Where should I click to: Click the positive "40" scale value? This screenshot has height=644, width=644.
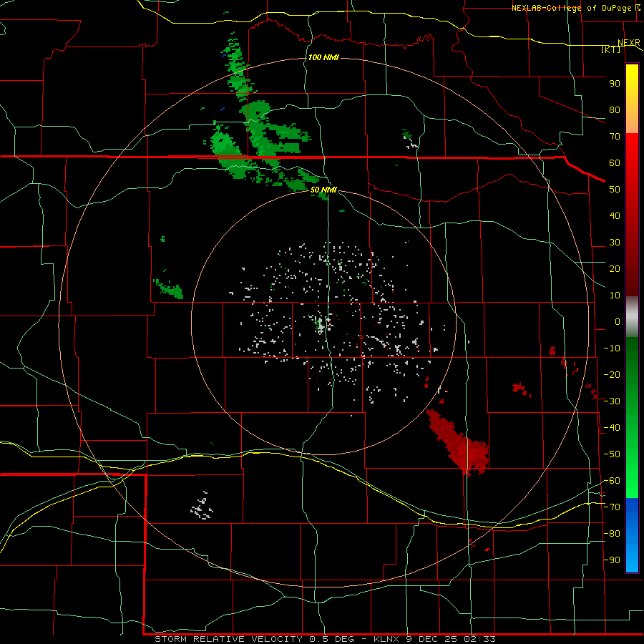coord(615,215)
